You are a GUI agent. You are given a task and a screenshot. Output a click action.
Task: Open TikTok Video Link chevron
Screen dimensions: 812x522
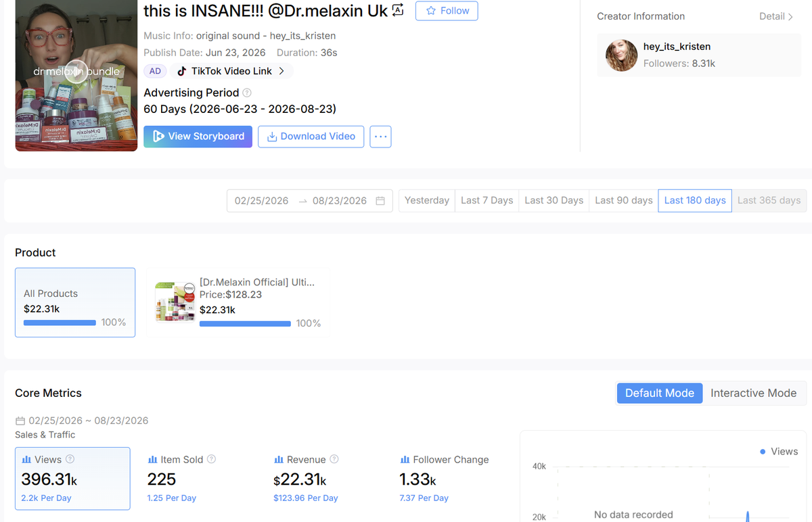[x=281, y=71]
